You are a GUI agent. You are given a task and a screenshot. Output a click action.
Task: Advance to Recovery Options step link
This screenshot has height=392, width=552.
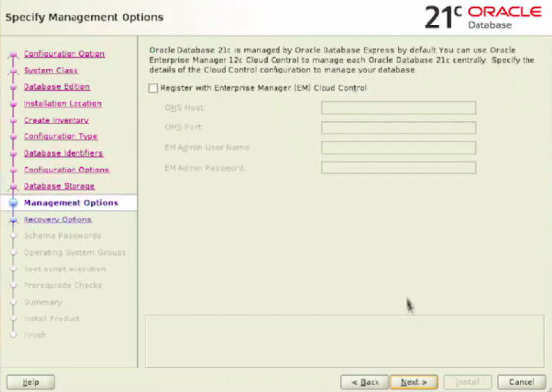58,219
